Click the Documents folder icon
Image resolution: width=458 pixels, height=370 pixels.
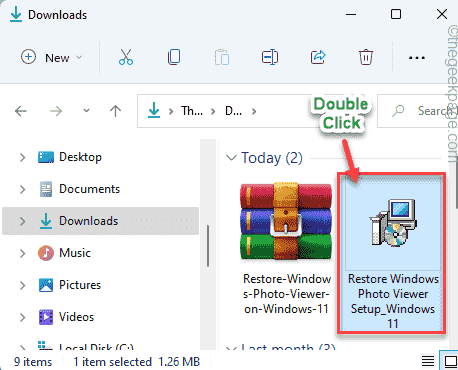click(46, 189)
